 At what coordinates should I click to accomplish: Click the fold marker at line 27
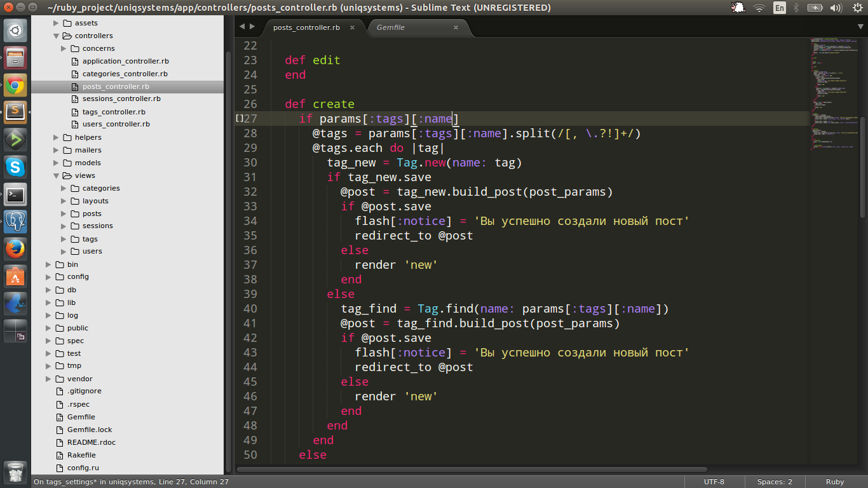pos(239,119)
